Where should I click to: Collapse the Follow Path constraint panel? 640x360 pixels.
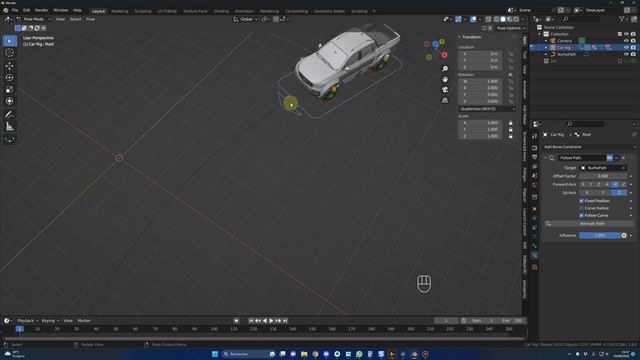point(546,158)
